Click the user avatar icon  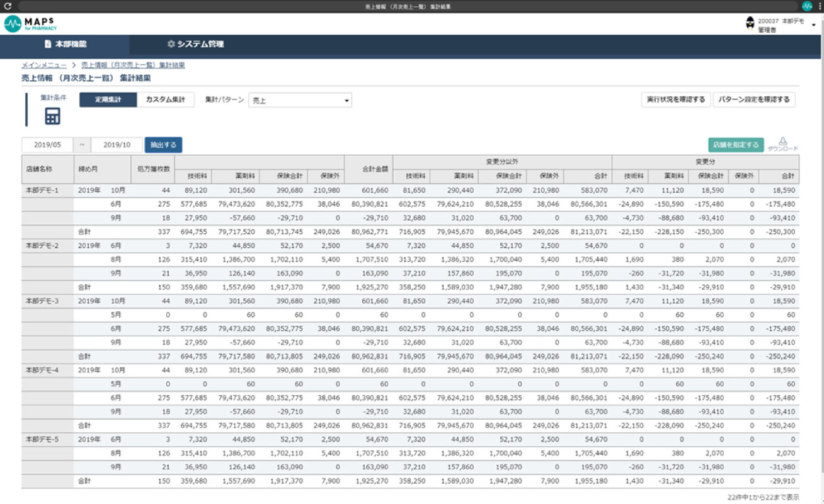pyautogui.click(x=749, y=24)
